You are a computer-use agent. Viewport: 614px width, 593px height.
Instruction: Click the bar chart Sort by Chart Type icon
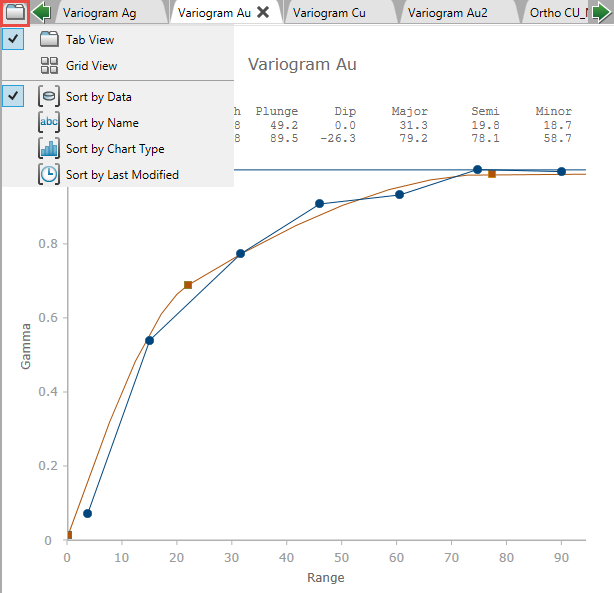(49, 148)
